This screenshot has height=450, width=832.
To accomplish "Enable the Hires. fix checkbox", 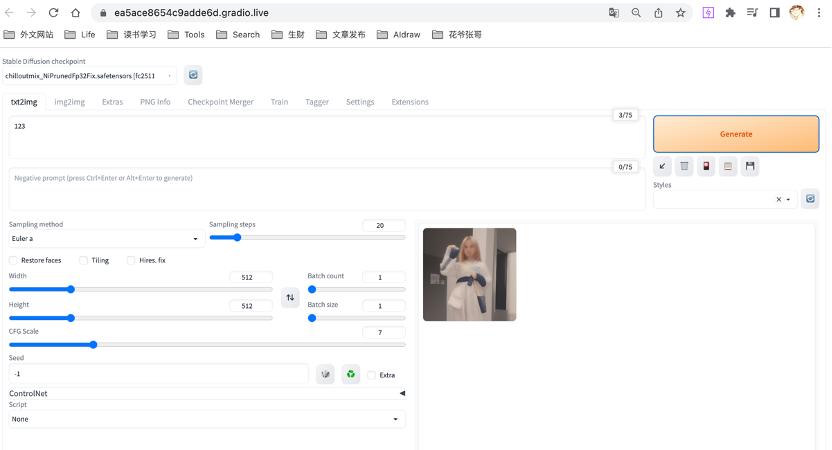I will 131,260.
